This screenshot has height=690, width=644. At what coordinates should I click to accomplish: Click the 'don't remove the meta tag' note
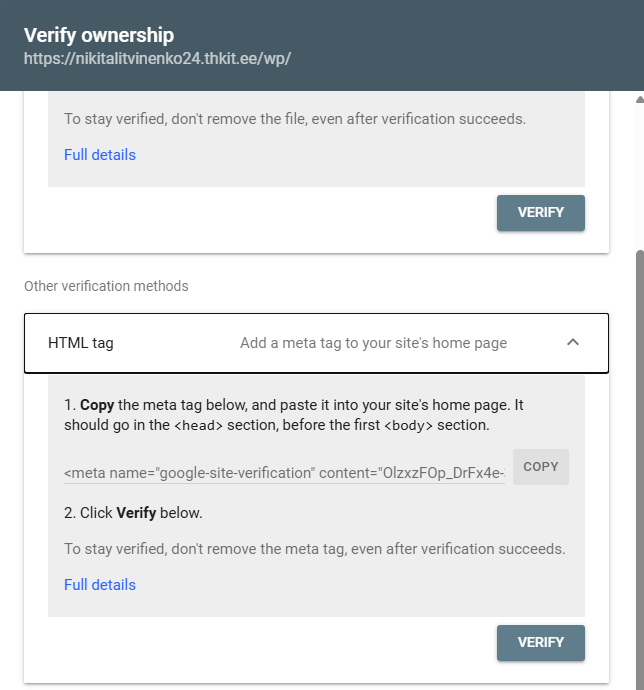point(314,549)
